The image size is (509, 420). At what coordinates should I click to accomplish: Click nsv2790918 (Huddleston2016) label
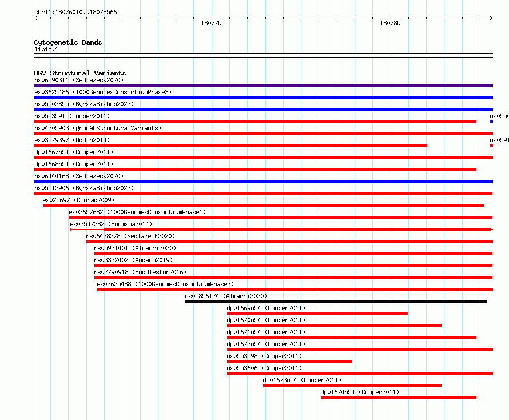pyautogui.click(x=140, y=272)
